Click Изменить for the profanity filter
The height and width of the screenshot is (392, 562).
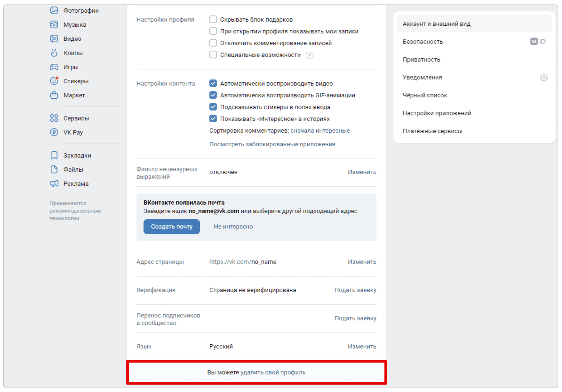coord(362,172)
